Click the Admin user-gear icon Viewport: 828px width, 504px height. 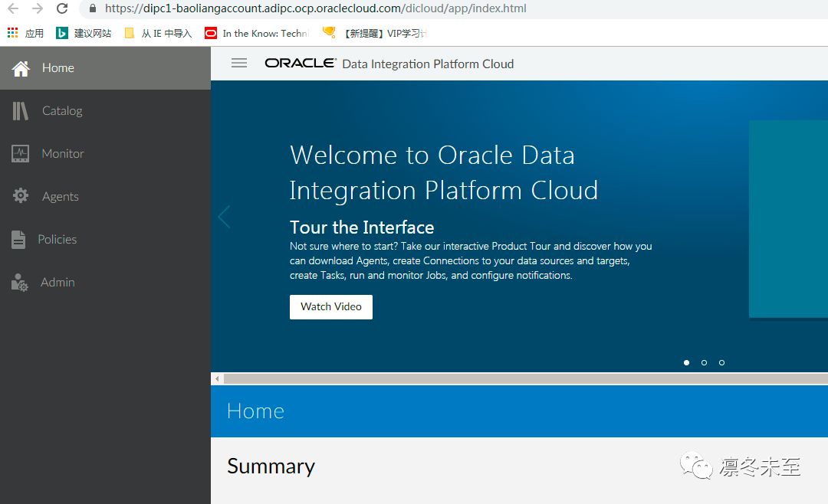click(19, 283)
